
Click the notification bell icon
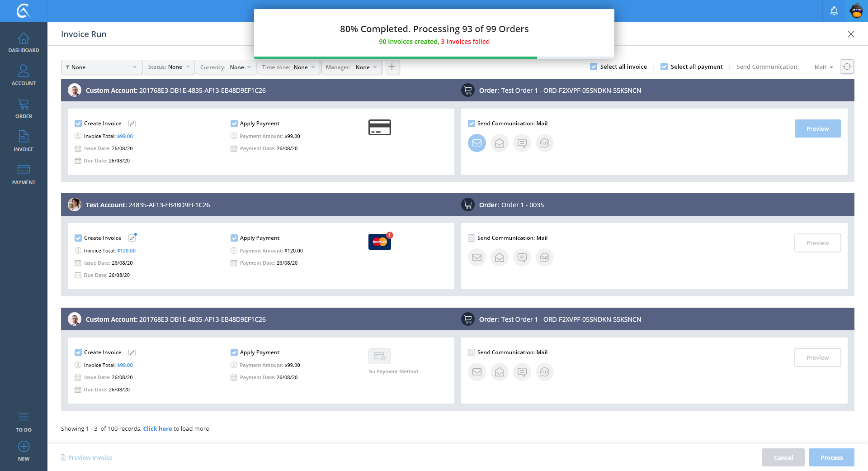834,11
